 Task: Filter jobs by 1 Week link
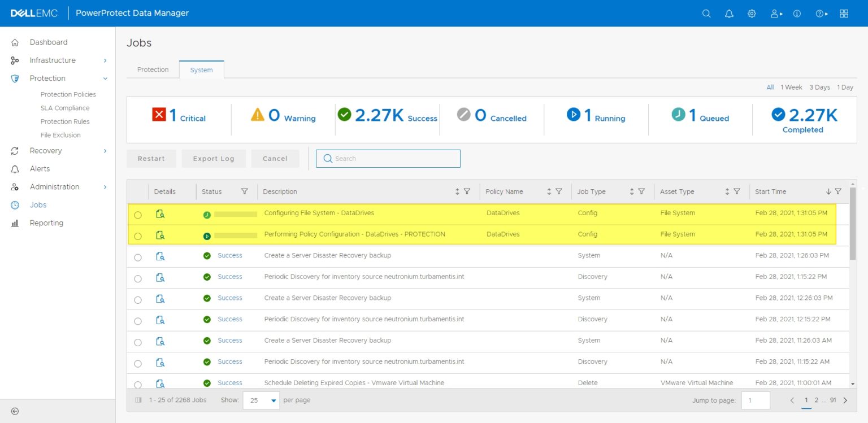click(x=791, y=87)
